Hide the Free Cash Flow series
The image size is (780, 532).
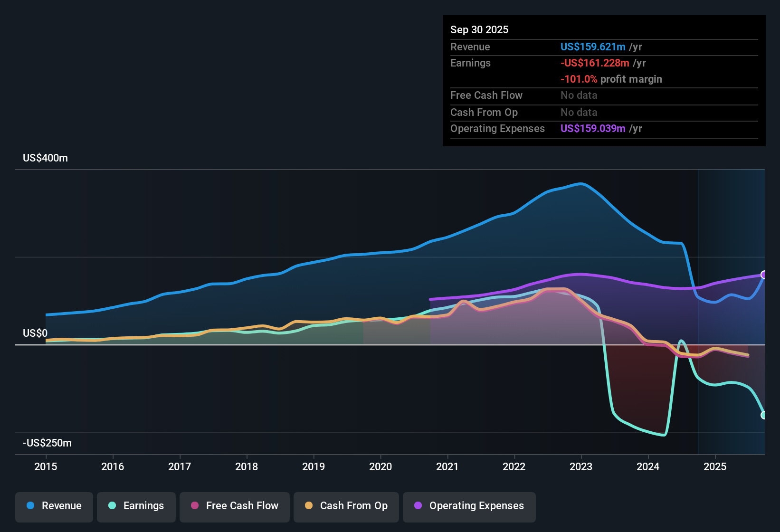(x=234, y=506)
